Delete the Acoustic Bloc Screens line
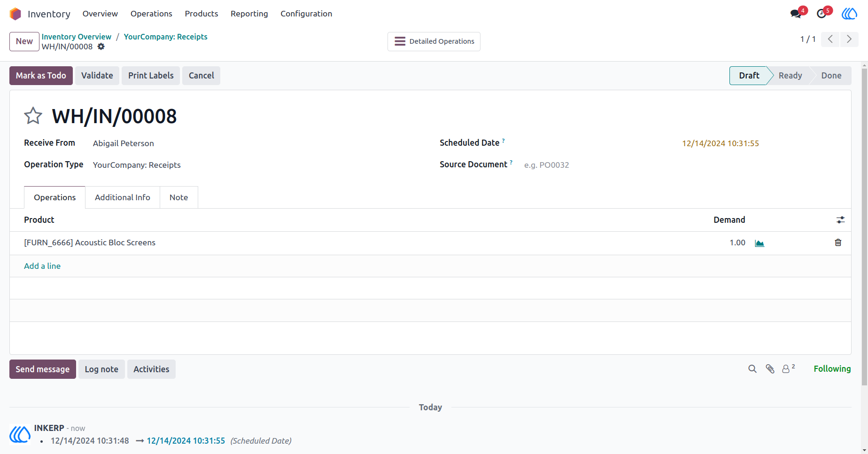 (838, 243)
